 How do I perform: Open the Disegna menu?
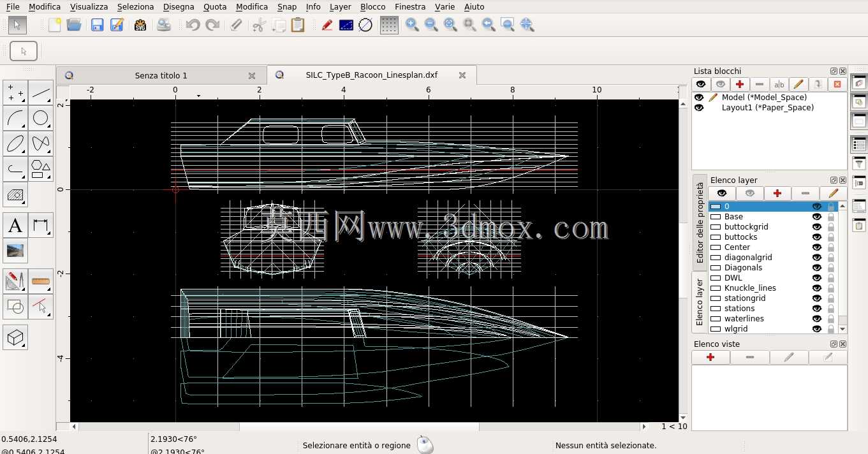point(179,6)
